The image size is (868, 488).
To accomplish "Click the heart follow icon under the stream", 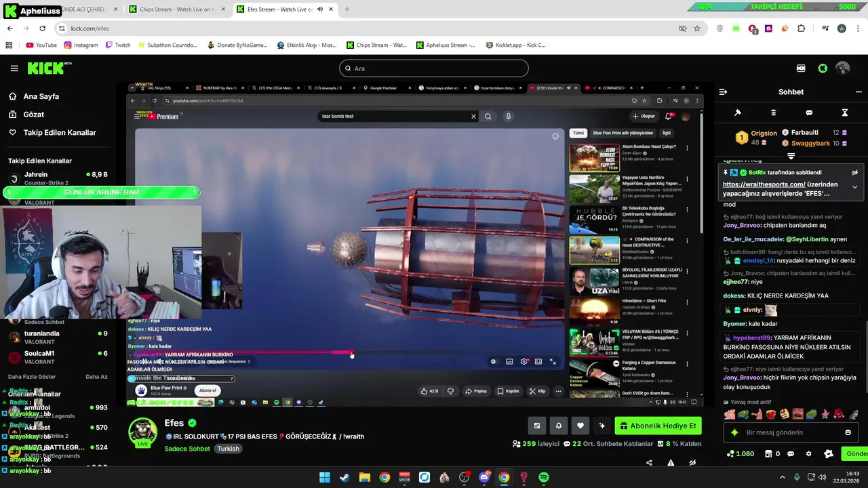I will coord(580,426).
